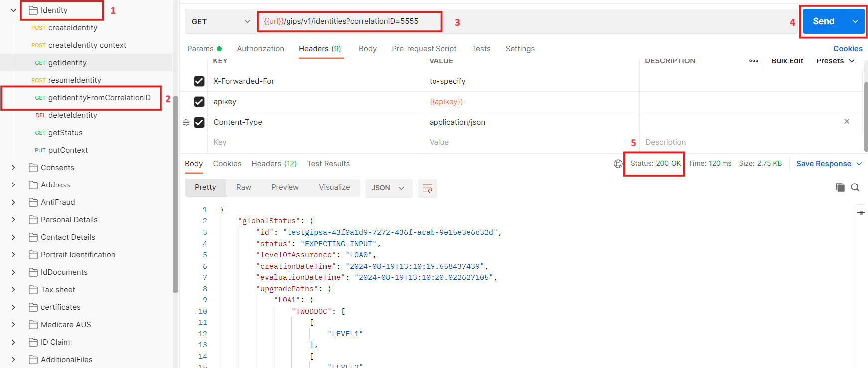868x368 pixels.
Task: Open the response Test Results tab
Action: click(x=328, y=164)
